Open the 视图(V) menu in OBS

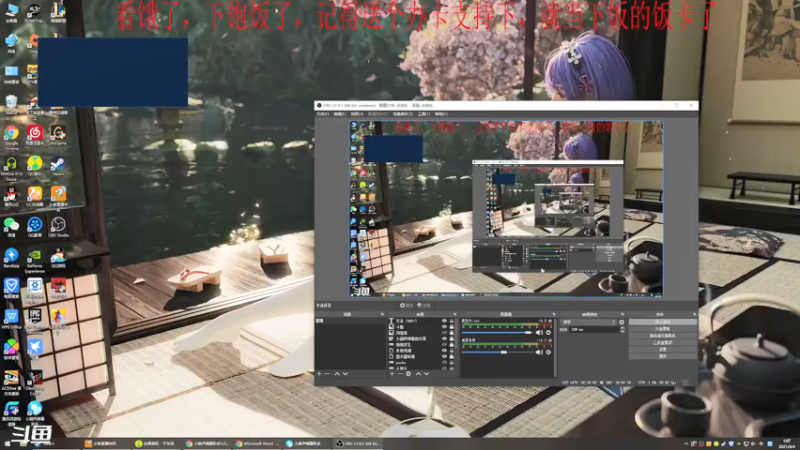point(356,114)
